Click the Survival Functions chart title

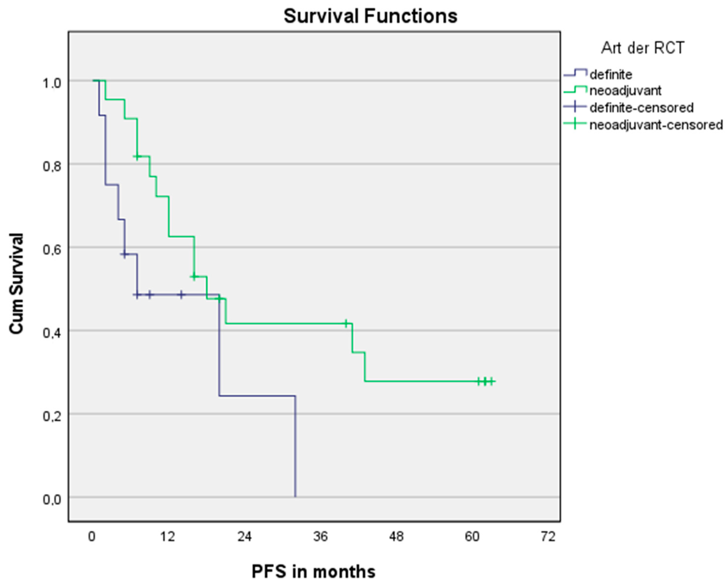tap(370, 16)
